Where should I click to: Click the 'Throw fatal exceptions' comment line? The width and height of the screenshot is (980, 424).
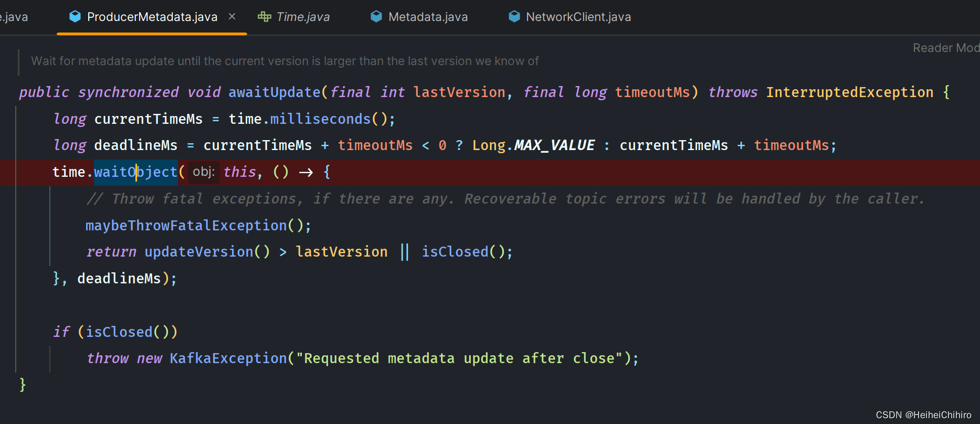[x=505, y=199]
